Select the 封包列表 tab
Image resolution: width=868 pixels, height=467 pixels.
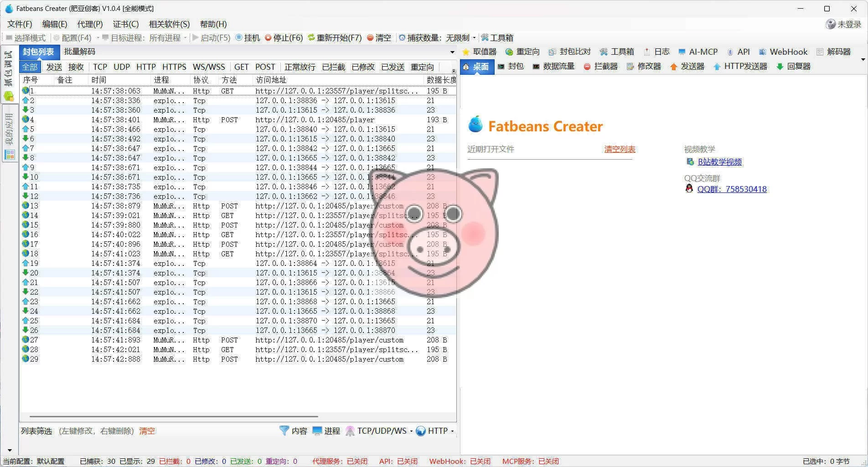coord(39,52)
